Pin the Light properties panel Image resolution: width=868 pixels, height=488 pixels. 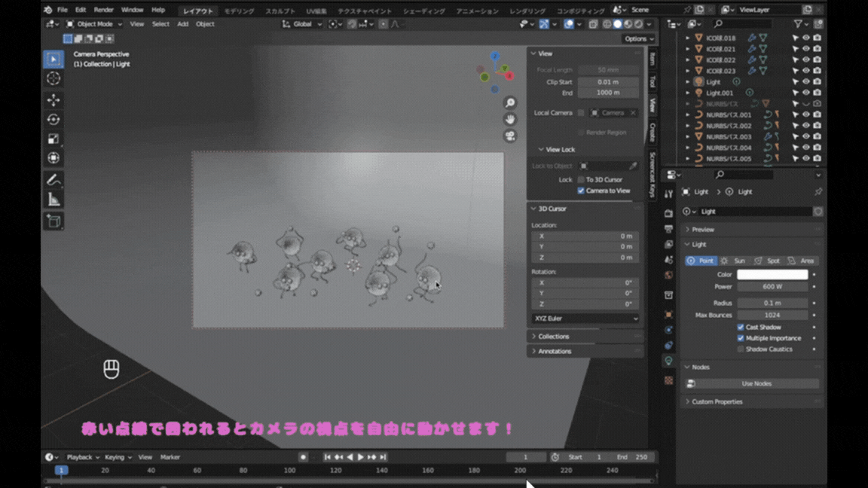pyautogui.click(x=818, y=191)
